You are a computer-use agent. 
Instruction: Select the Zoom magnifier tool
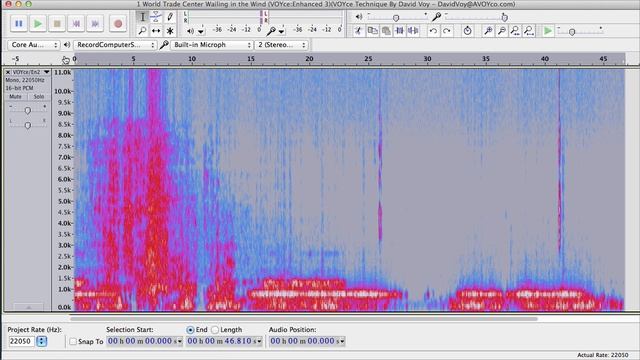142,31
